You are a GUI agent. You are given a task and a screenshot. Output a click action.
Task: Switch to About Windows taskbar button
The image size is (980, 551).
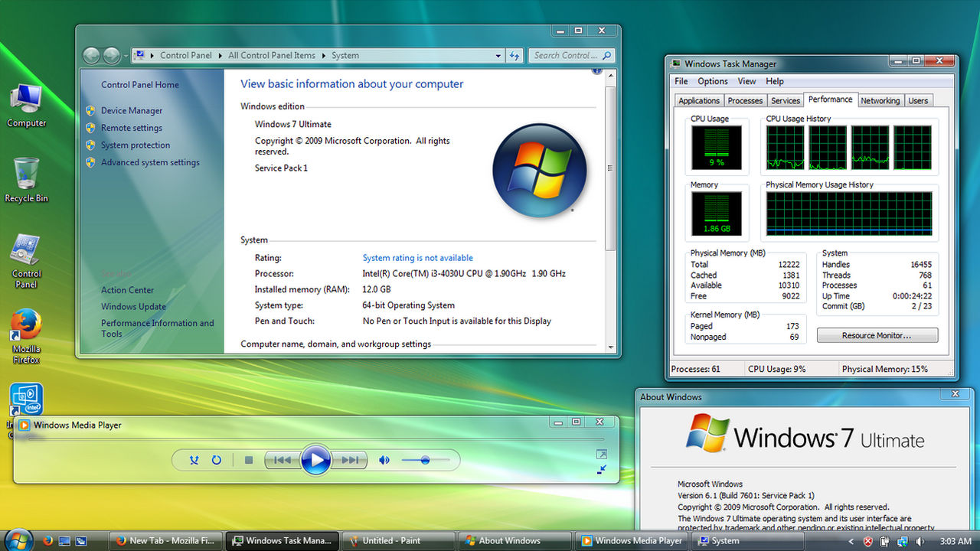pyautogui.click(x=515, y=540)
